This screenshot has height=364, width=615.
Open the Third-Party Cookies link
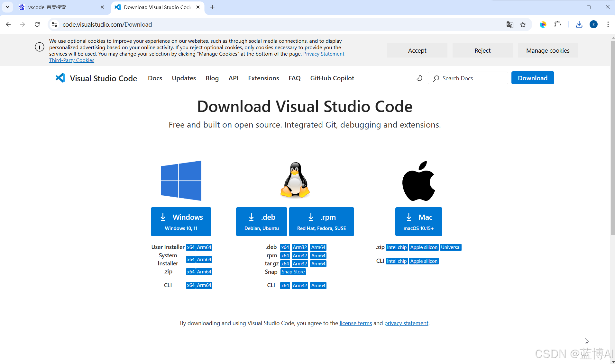coord(72,60)
